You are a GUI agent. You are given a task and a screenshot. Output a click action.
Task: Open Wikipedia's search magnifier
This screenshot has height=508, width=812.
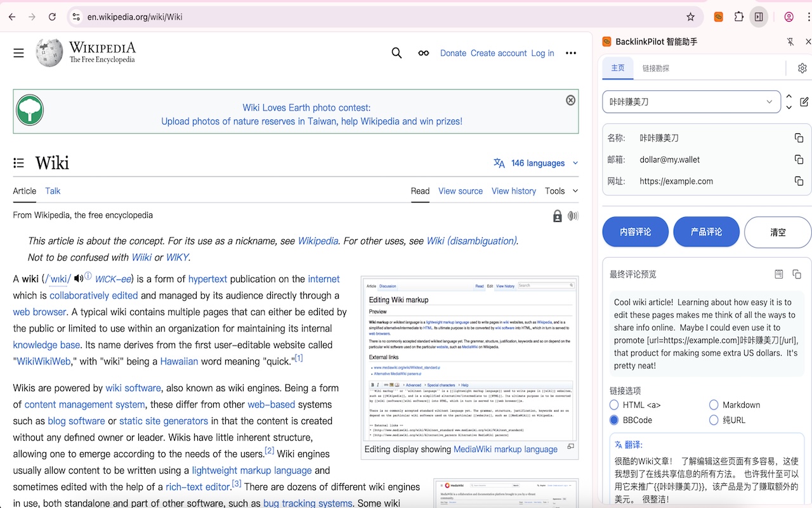coord(396,53)
